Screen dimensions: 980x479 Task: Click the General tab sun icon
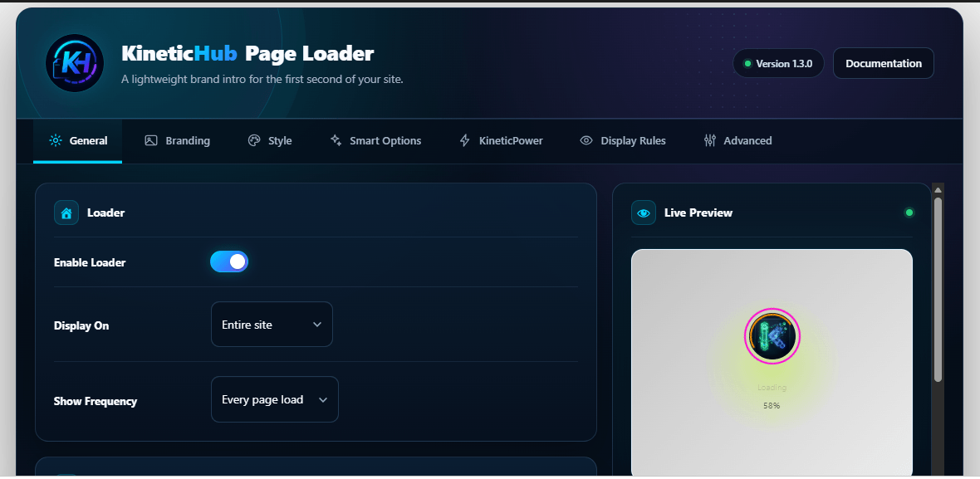point(56,140)
